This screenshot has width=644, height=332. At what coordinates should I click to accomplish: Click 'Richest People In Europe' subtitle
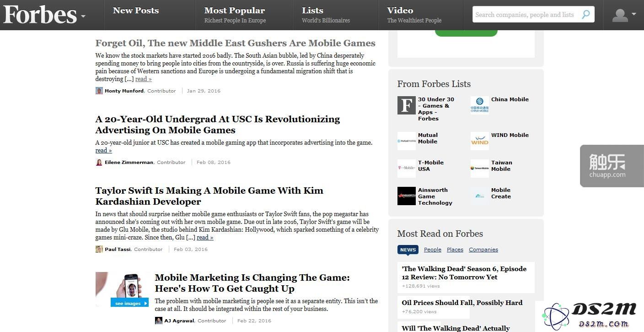235,21
